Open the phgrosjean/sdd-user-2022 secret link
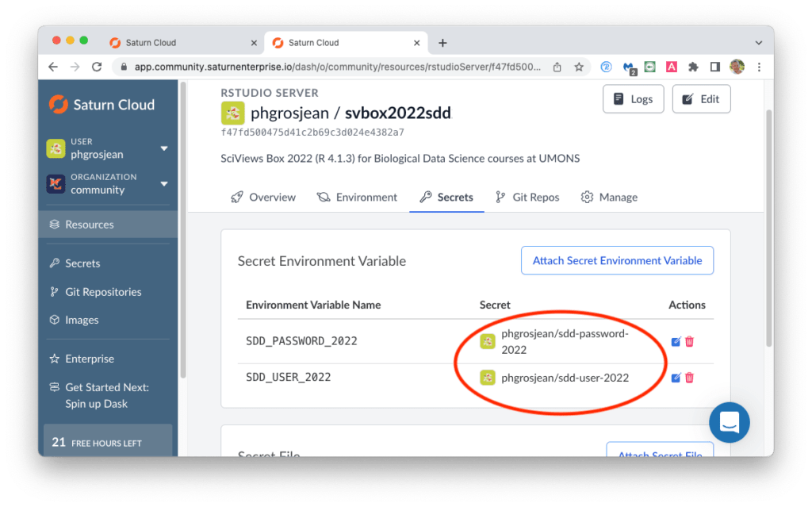The image size is (812, 507). pos(565,378)
